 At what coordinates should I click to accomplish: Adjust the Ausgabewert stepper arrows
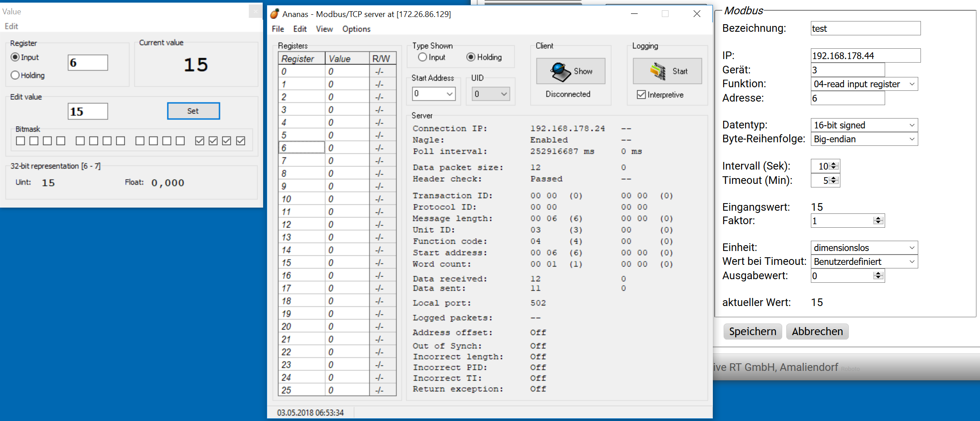tap(878, 276)
